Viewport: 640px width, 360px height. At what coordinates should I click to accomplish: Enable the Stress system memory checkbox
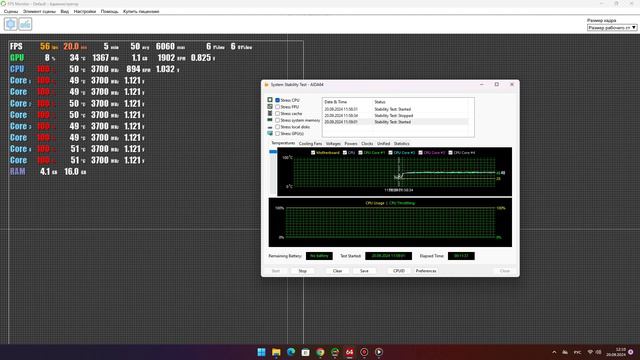[x=278, y=120]
